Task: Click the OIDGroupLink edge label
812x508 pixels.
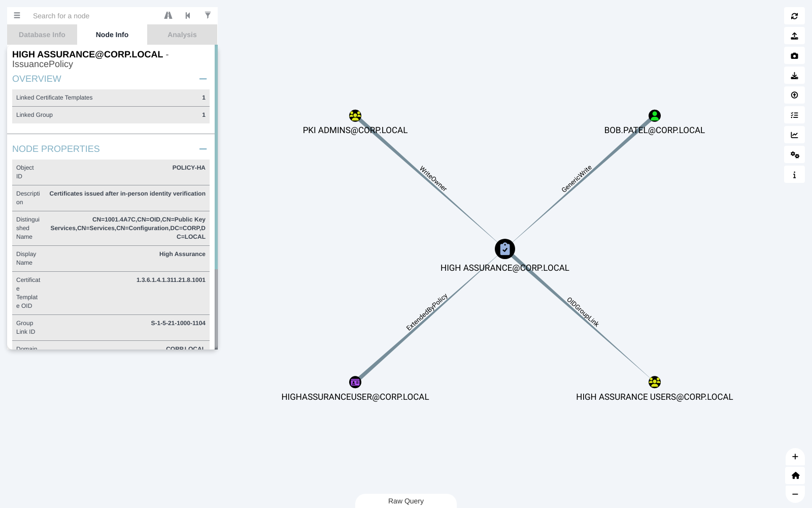Action: pyautogui.click(x=583, y=312)
